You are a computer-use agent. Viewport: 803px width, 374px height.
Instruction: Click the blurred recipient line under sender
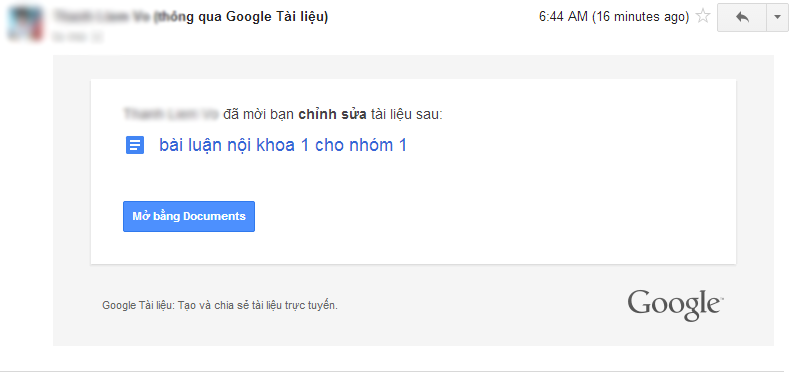(77, 36)
